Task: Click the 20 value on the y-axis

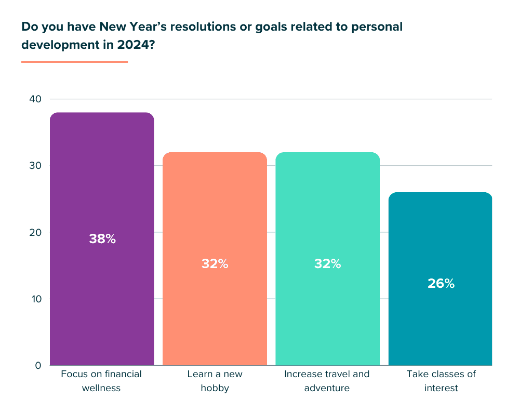Action: click(x=35, y=232)
